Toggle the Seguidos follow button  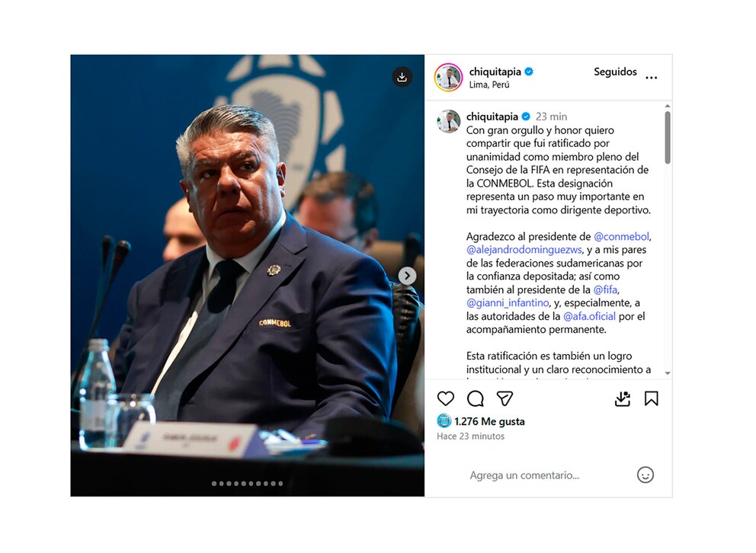click(x=615, y=72)
